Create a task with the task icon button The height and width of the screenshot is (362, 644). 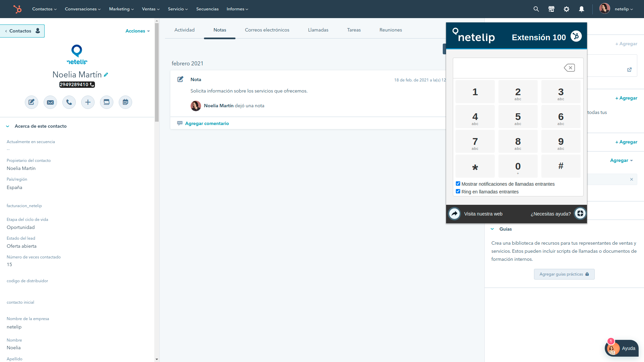point(107,102)
